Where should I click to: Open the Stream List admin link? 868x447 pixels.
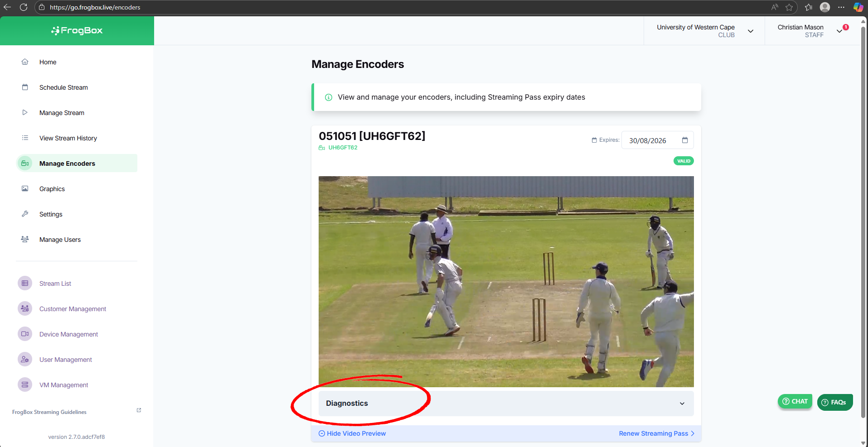click(55, 284)
